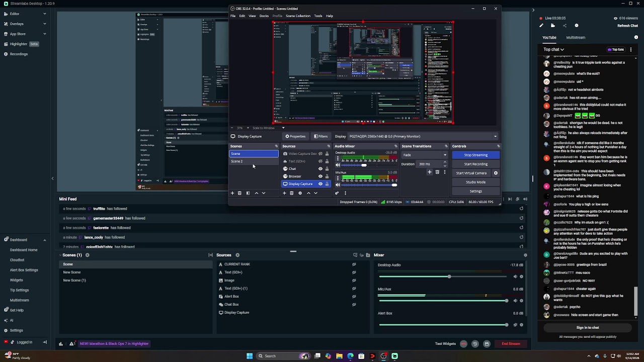Image resolution: width=644 pixels, height=362 pixels.
Task: Switch to the Multistream chat tab
Action: 576,37
